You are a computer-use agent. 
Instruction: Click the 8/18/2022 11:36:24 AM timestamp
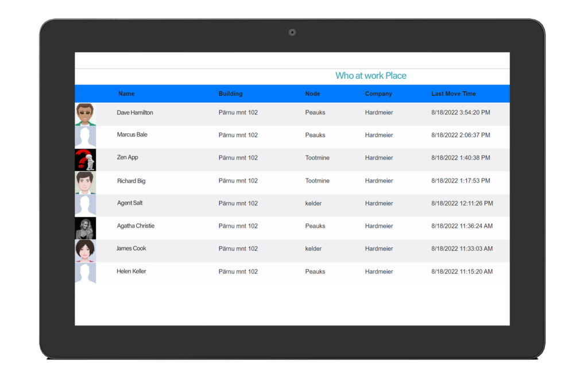click(462, 226)
